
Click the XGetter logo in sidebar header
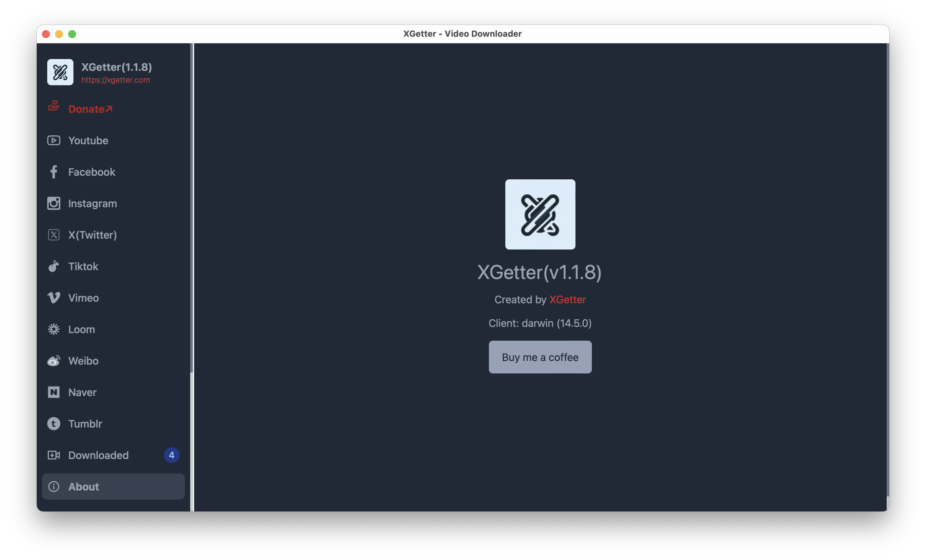click(60, 72)
